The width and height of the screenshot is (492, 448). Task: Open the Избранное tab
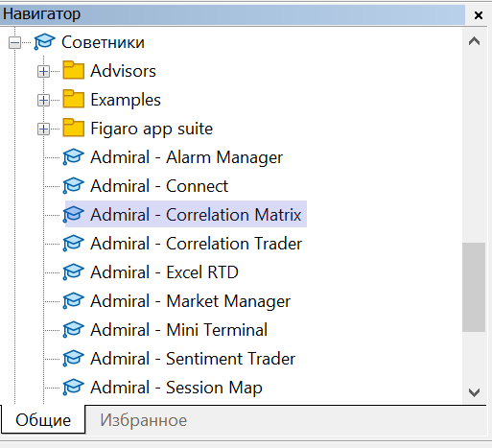(143, 420)
